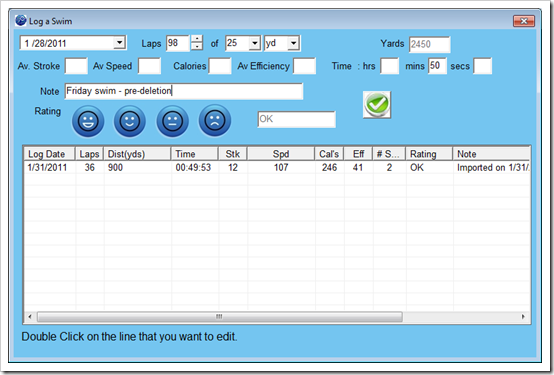554x375 pixels.
Task: Sort by Log Date column header
Action: click(x=49, y=154)
